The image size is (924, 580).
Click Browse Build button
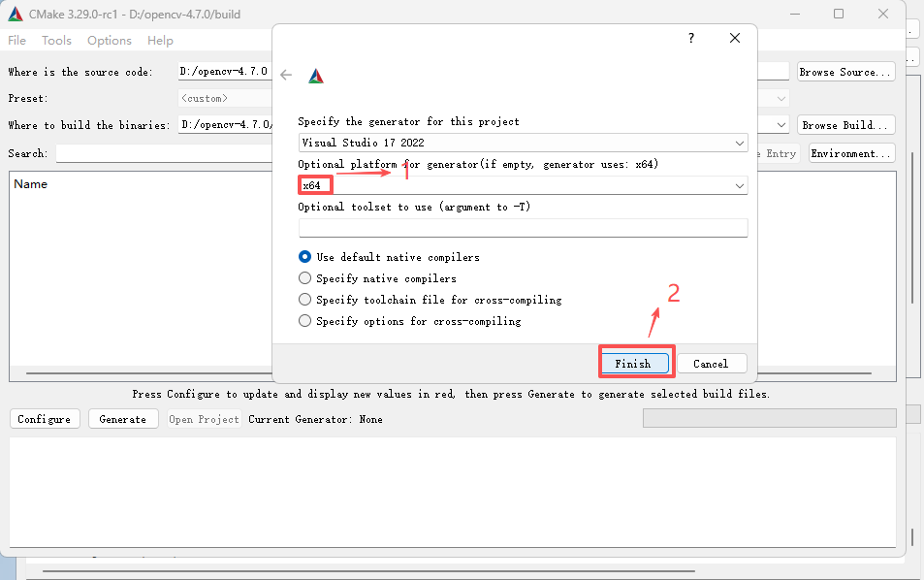(846, 125)
